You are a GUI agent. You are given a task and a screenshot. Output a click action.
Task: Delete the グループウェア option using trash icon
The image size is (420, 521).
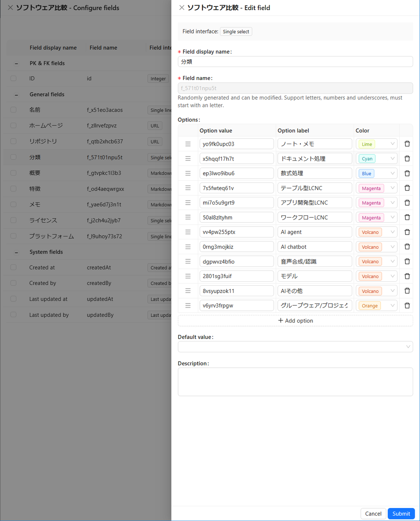tap(407, 305)
